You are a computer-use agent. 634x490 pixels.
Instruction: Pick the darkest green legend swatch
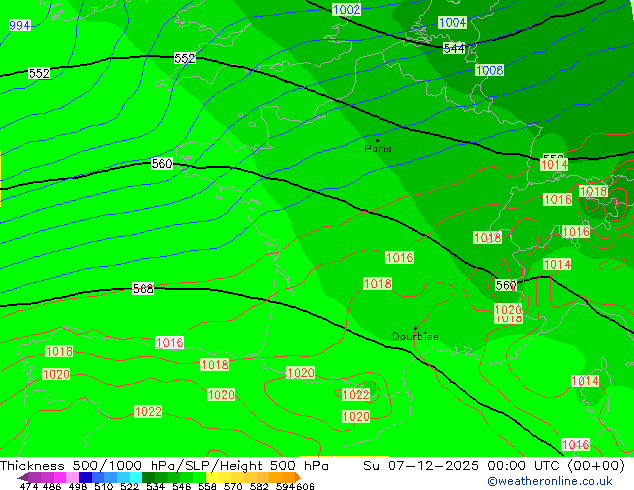[148, 477]
